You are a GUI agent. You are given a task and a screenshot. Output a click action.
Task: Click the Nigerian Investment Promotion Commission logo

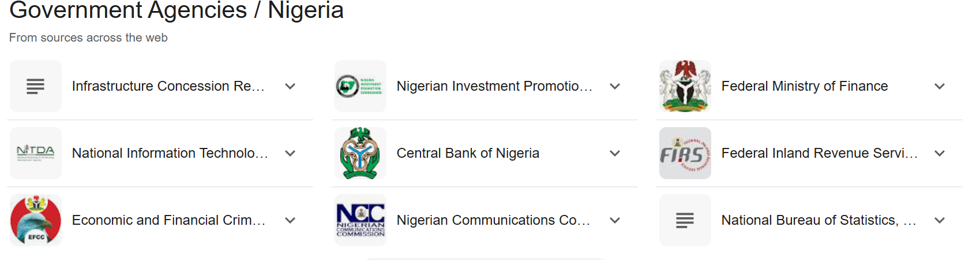pyautogui.click(x=361, y=86)
